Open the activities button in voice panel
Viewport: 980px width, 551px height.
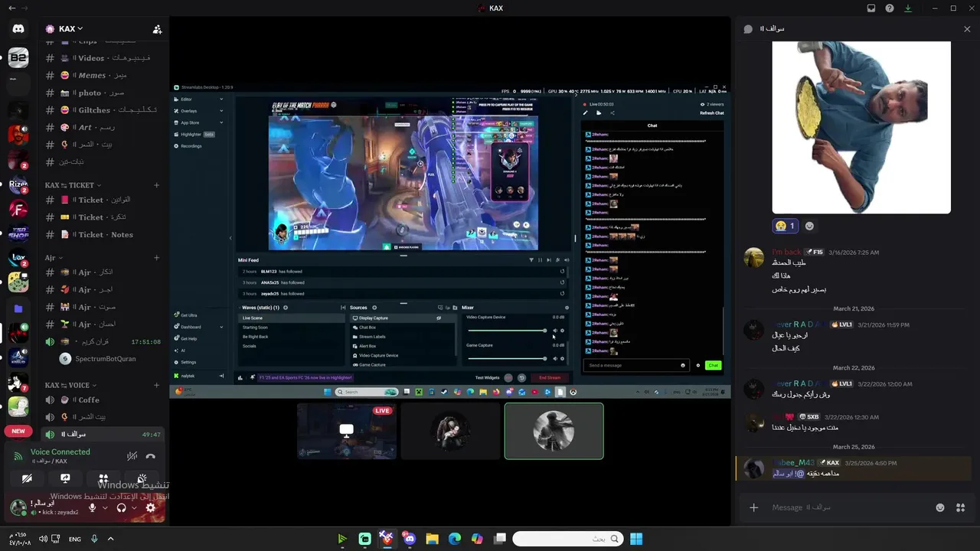coord(103,479)
